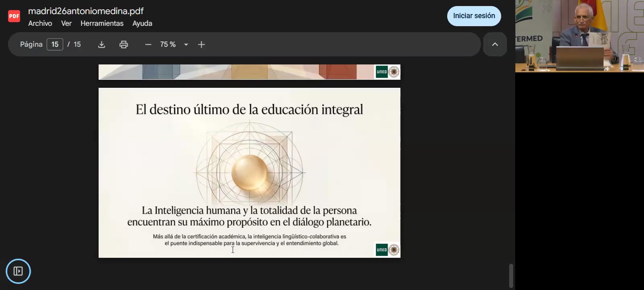Click the Iniciar sesión button
Image resolution: width=644 pixels, height=290 pixels.
(474, 16)
